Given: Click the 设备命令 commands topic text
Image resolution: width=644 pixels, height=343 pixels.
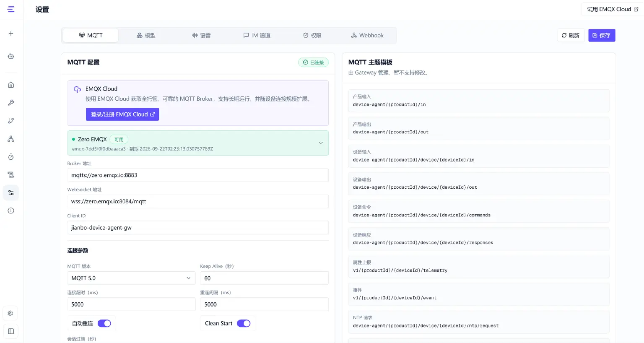Looking at the screenshot, I should (x=421, y=215).
